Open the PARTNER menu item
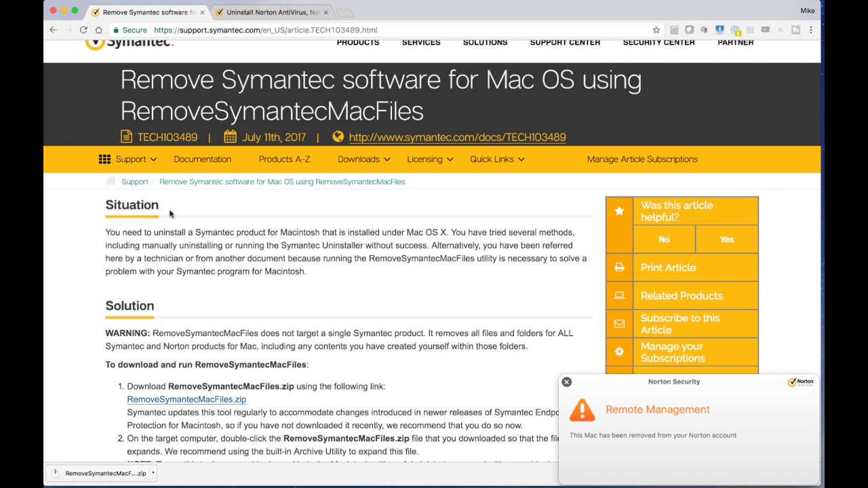 736,42
